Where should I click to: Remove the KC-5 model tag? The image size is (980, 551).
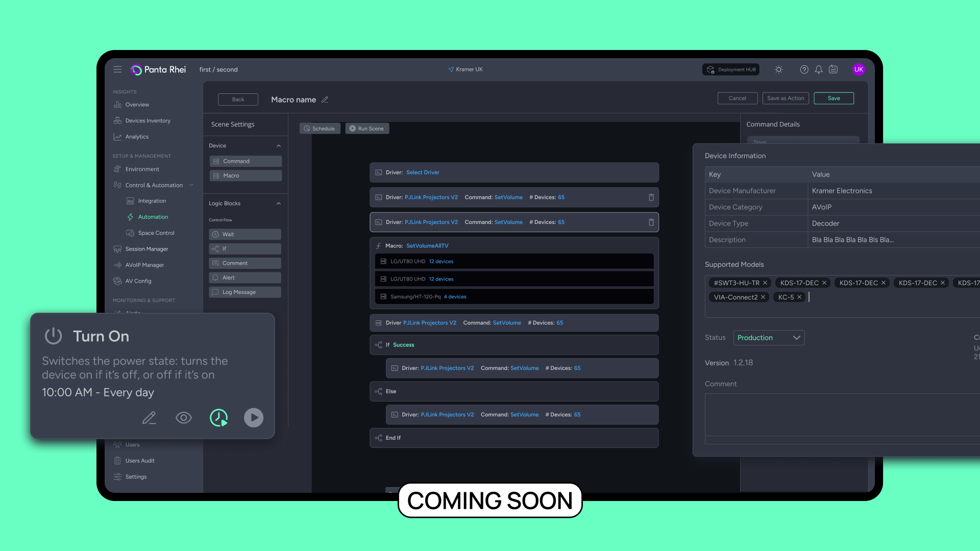click(x=799, y=297)
